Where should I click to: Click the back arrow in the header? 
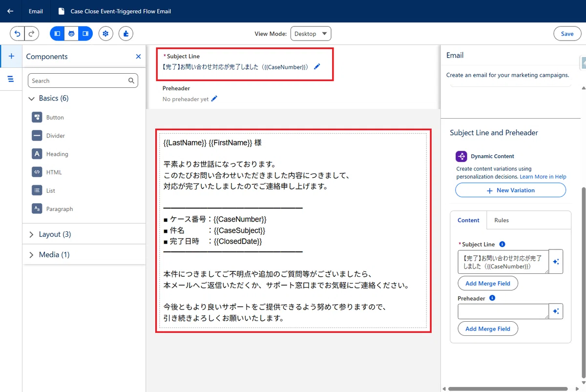10,11
